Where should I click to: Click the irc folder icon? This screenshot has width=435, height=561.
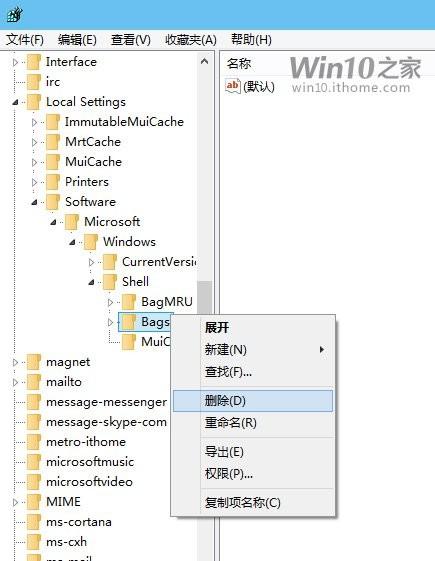[x=34, y=82]
